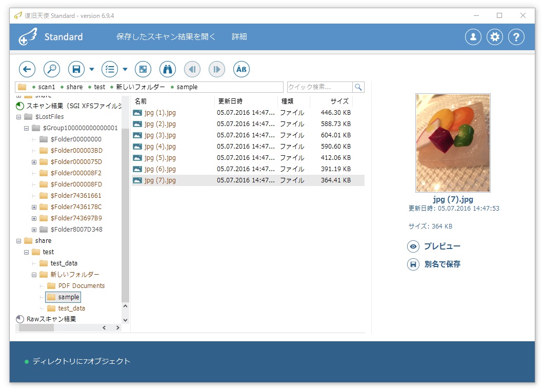Select the file jpg (2).jpg
This screenshot has width=543, height=392.
tap(248, 124)
